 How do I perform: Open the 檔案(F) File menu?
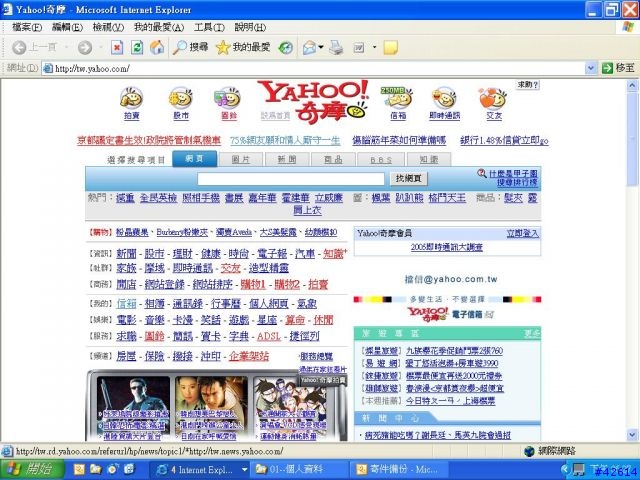[x=27, y=27]
